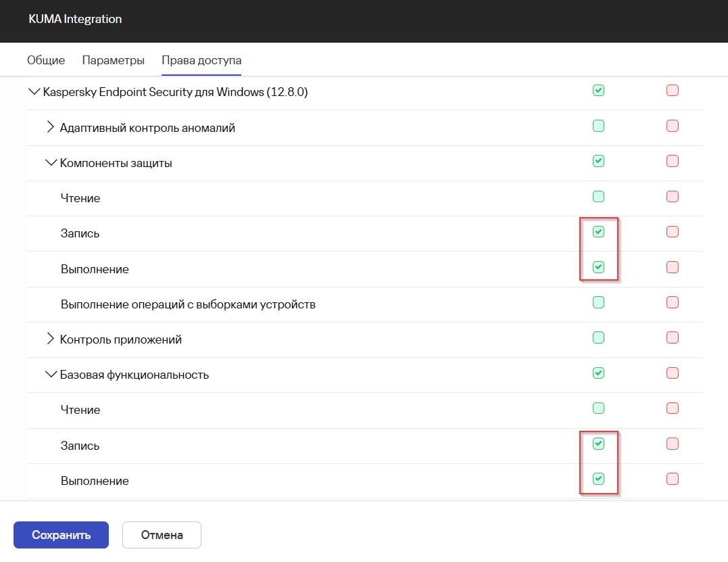The height and width of the screenshot is (562, 728).
Task: Check green Чтение checkbox under Базовая функциональность
Action: point(598,408)
